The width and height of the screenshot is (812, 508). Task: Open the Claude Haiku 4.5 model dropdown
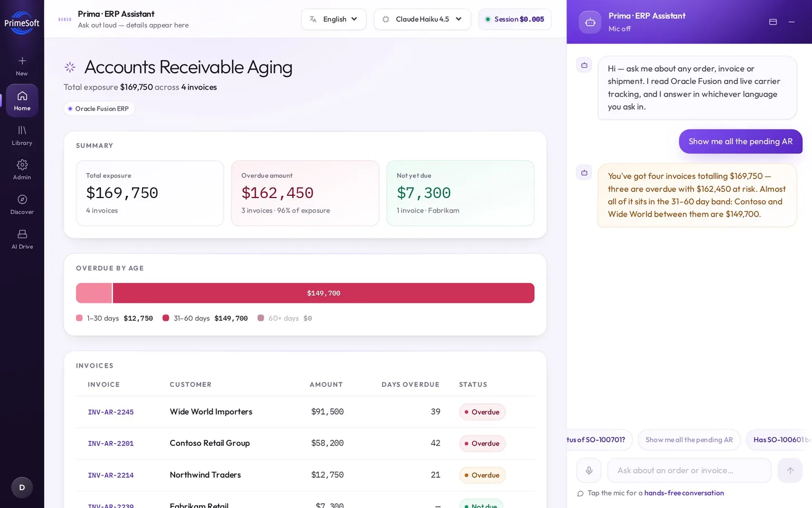[422, 19]
